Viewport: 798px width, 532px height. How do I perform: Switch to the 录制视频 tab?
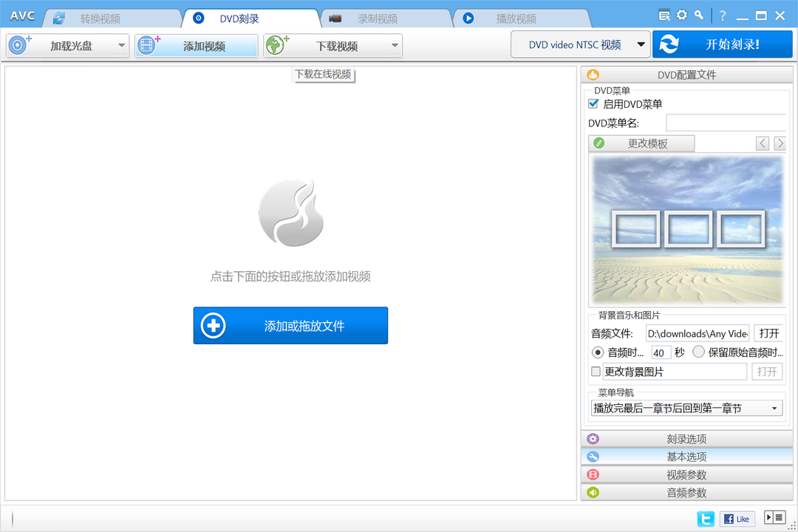click(377, 18)
